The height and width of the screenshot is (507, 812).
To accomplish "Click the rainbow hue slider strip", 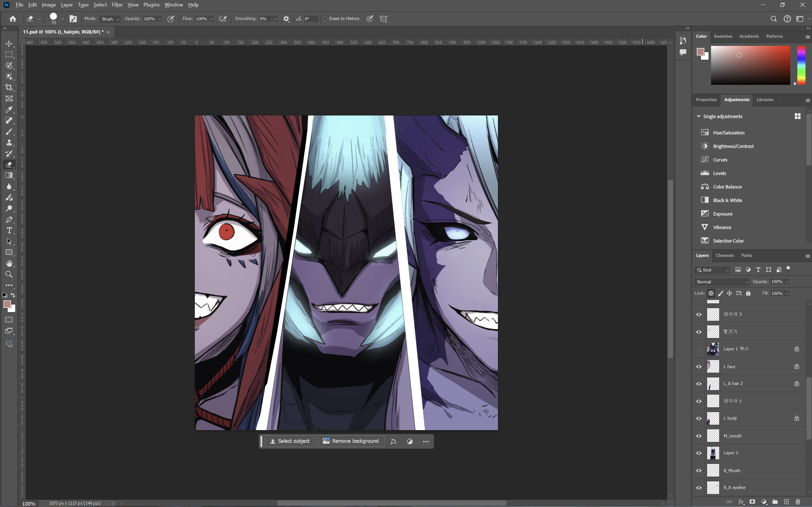I will (801, 65).
